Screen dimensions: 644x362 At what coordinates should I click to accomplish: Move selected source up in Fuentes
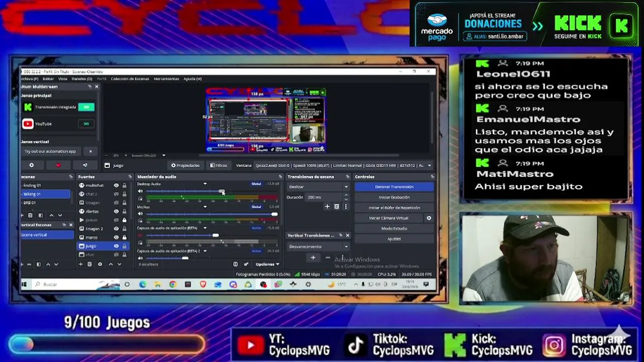pos(111,264)
